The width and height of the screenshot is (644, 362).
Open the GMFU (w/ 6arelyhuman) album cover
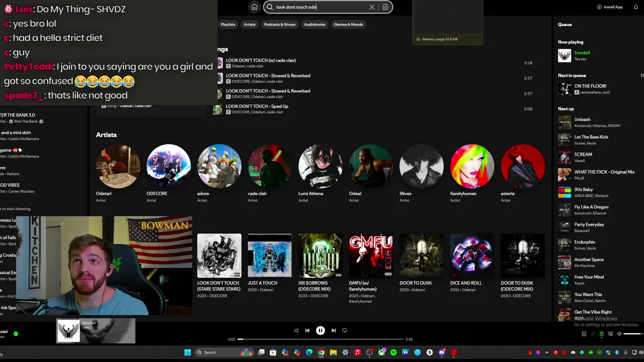(371, 255)
